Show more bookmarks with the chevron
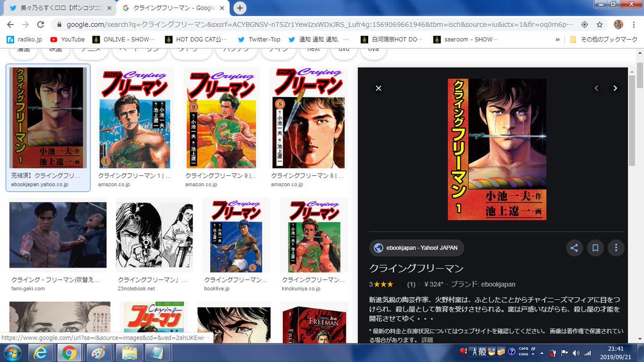Screen dimensions: 644x362 click(558, 39)
